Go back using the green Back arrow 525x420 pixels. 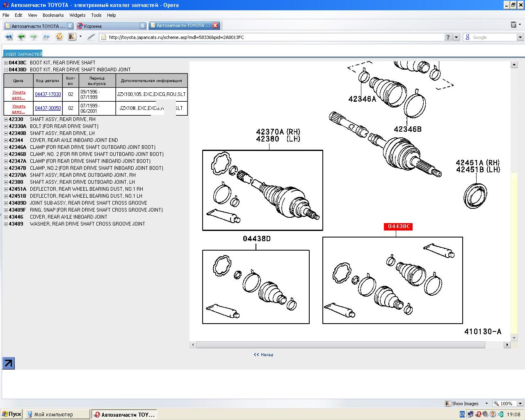[x=21, y=37]
